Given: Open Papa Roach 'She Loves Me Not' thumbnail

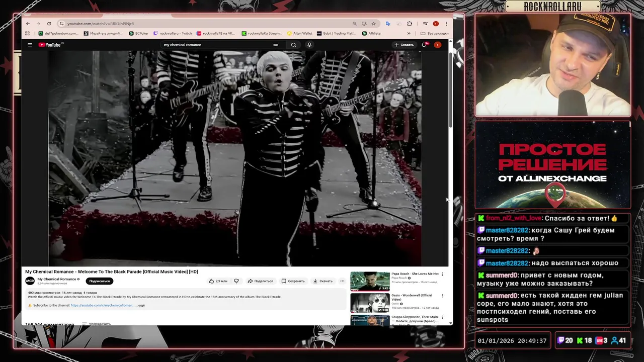Looking at the screenshot, I should (x=370, y=281).
